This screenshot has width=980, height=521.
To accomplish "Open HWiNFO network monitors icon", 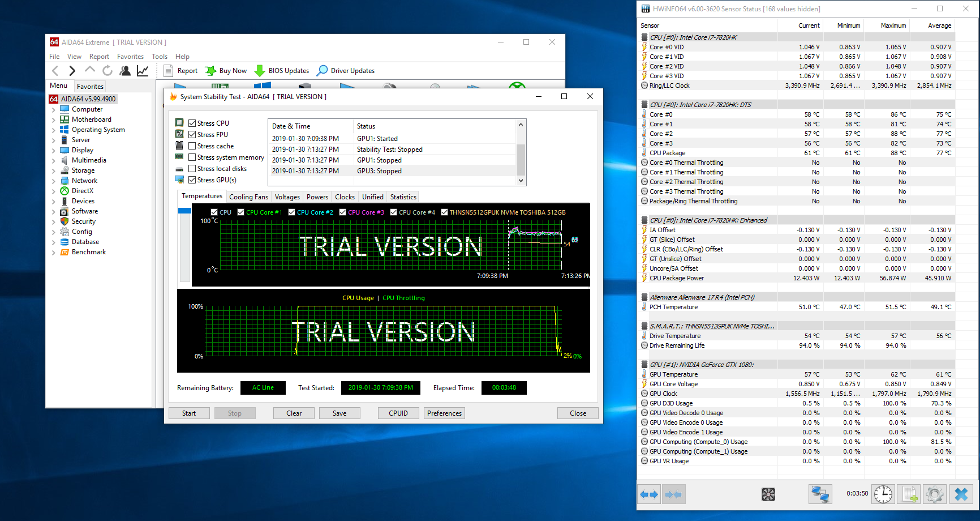I will tap(820, 494).
